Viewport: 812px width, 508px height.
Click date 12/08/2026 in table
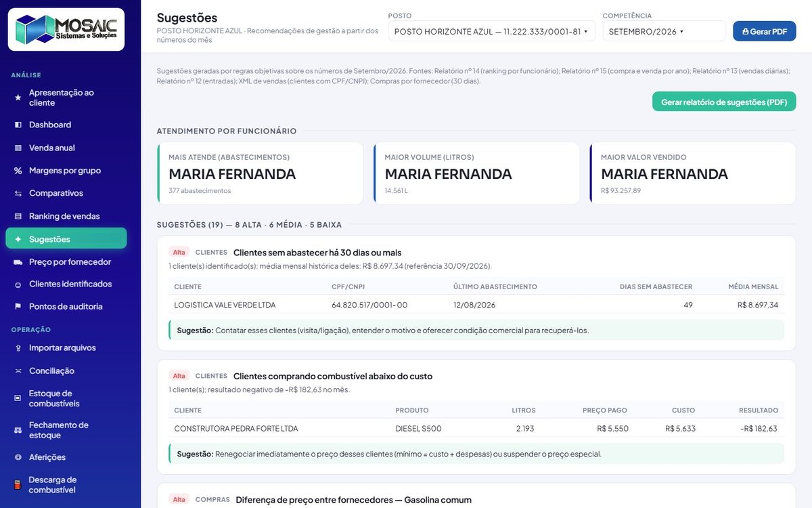(x=474, y=305)
